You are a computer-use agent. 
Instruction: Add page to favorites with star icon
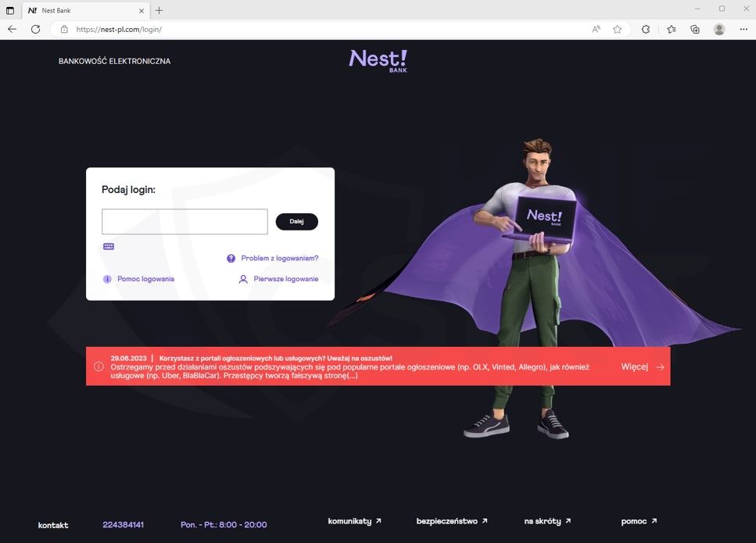[617, 30]
